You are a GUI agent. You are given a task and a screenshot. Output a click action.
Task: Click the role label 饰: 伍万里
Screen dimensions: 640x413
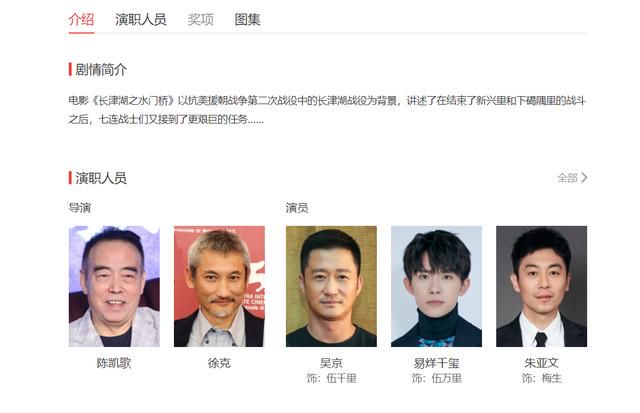[436, 378]
